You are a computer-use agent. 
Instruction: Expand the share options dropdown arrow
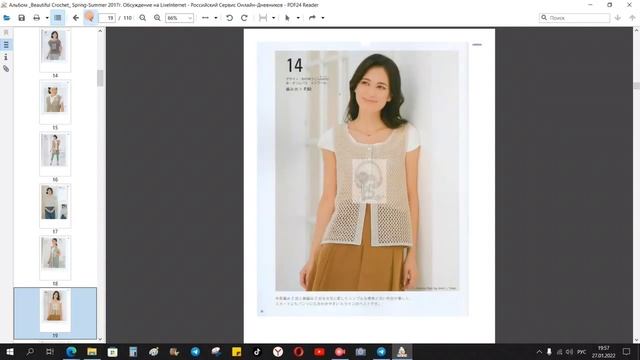point(323,18)
